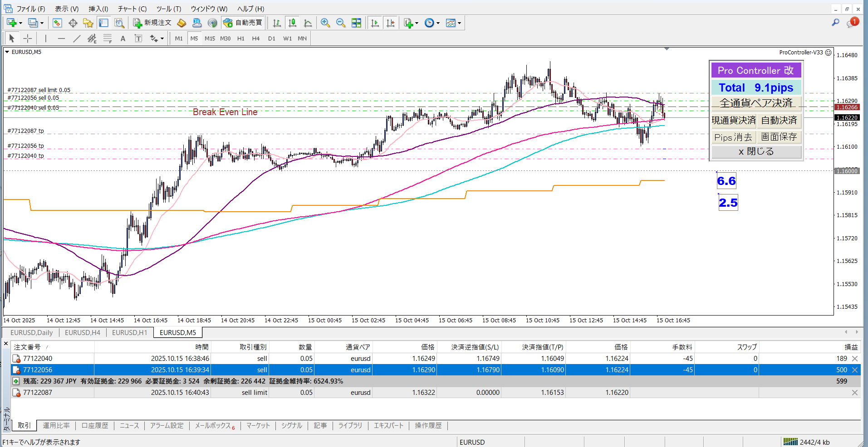Switch chart to candlestick display

(293, 23)
